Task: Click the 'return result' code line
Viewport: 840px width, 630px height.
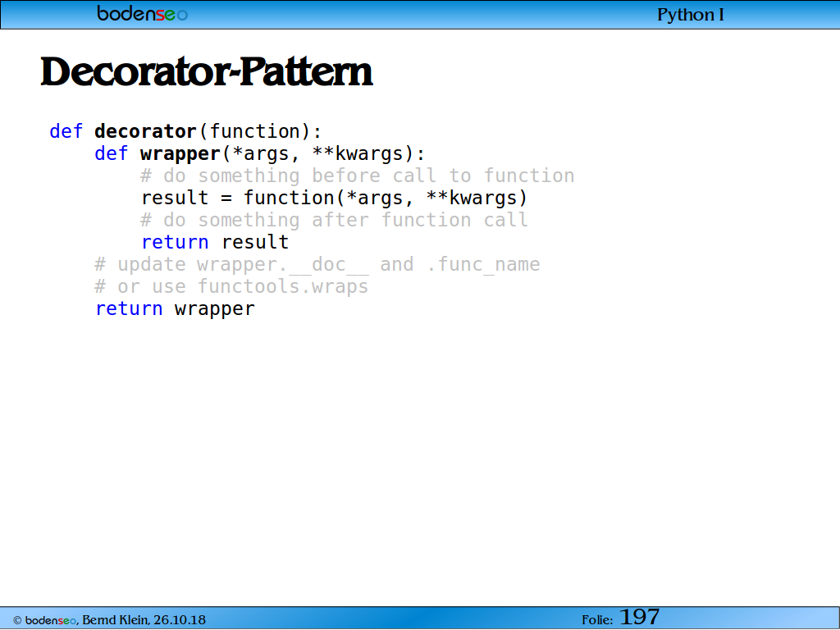Action: (215, 242)
